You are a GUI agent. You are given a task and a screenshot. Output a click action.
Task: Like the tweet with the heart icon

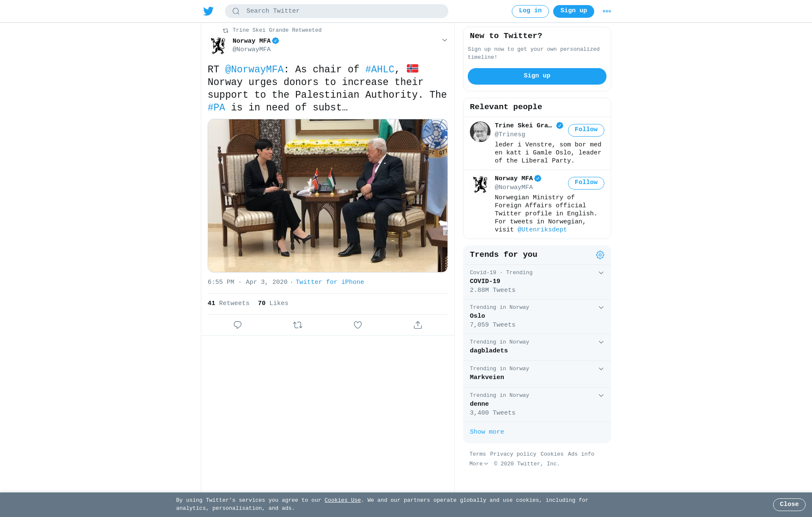[358, 325]
